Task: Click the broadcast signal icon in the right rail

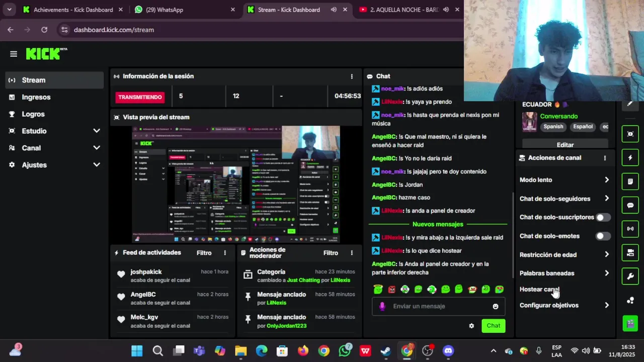Action: (630, 229)
